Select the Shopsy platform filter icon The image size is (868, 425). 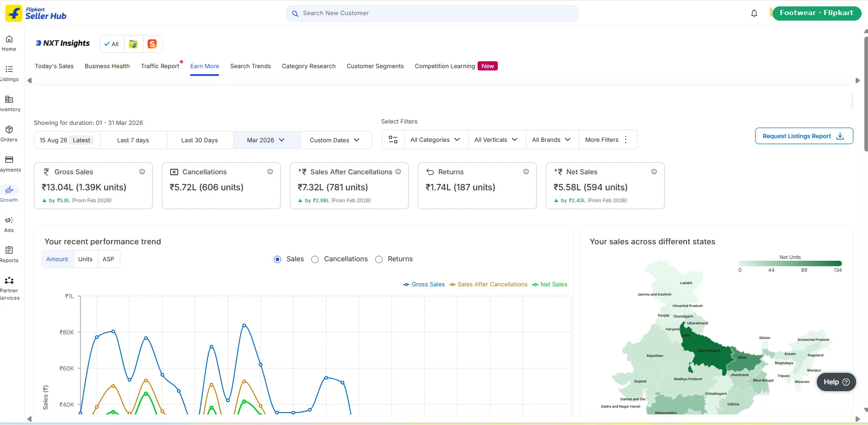pos(152,44)
